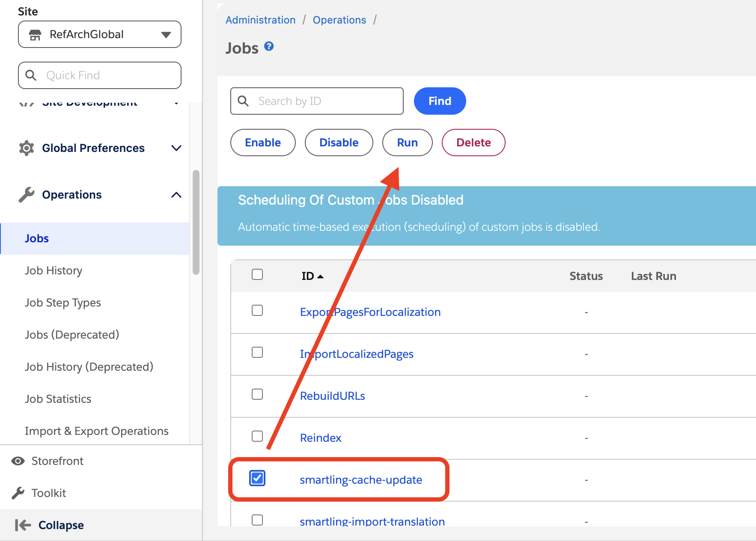Open Jobs (Deprecated) menu item
Viewport: 756px width, 541px height.
[x=72, y=335]
